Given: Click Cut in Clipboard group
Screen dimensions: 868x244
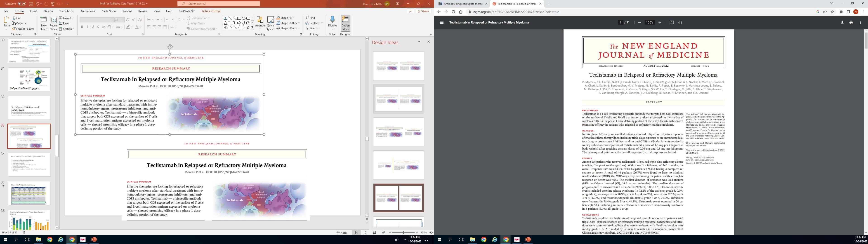Looking at the screenshot, I should [17, 18].
